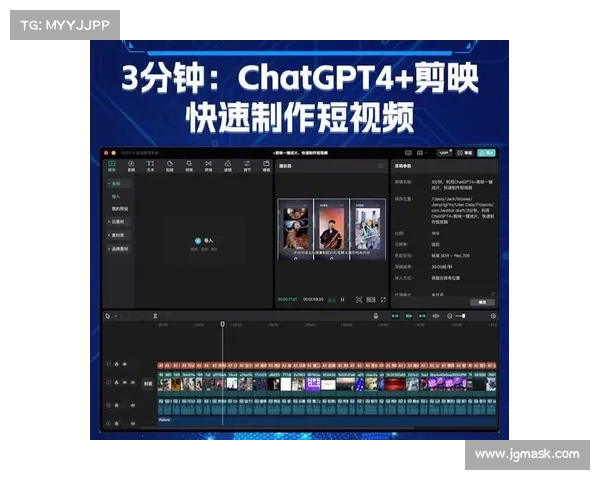Open the Adjustment tab (sliders icon)
The height and width of the screenshot is (480, 600).
click(247, 166)
